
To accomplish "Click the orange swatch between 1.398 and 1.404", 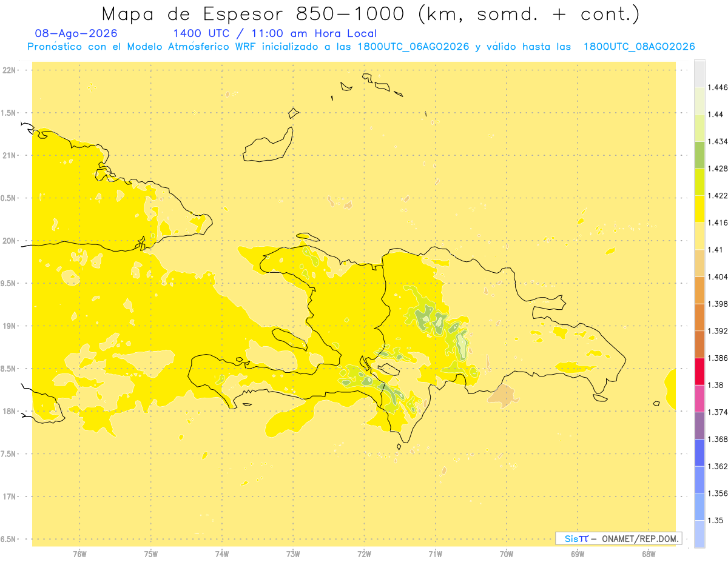I will 699,290.
